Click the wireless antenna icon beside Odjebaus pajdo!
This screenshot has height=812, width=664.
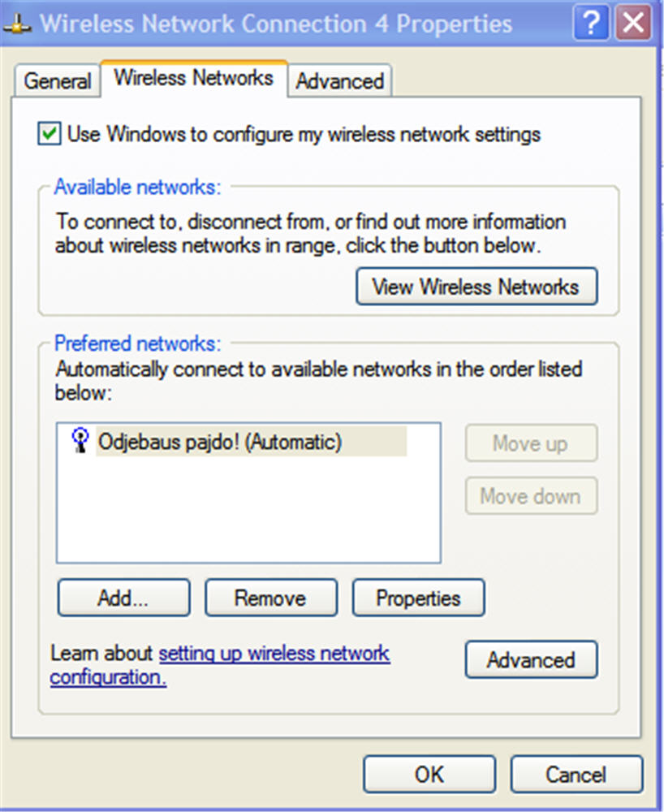[x=80, y=443]
